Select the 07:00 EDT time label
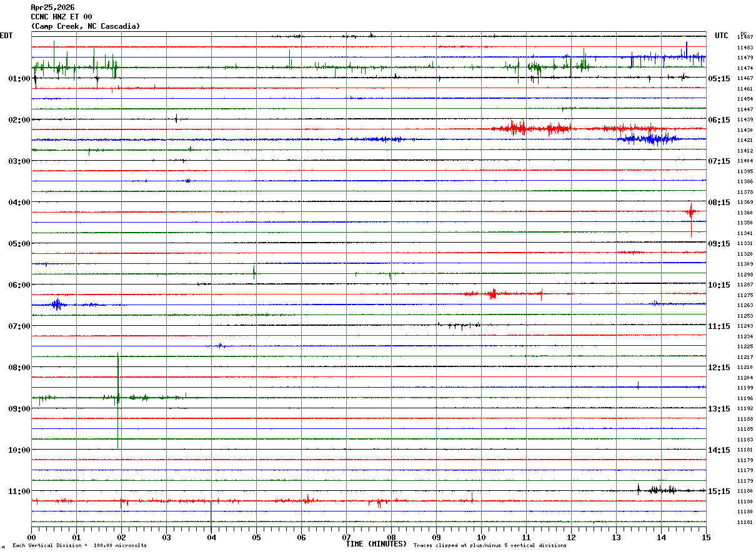Screen dimensions: 756x554 (19, 326)
